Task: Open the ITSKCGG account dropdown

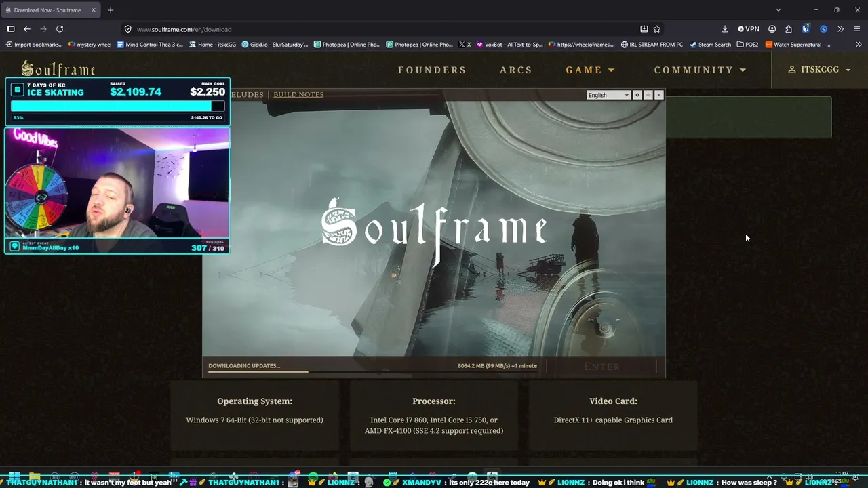Action: (x=819, y=70)
